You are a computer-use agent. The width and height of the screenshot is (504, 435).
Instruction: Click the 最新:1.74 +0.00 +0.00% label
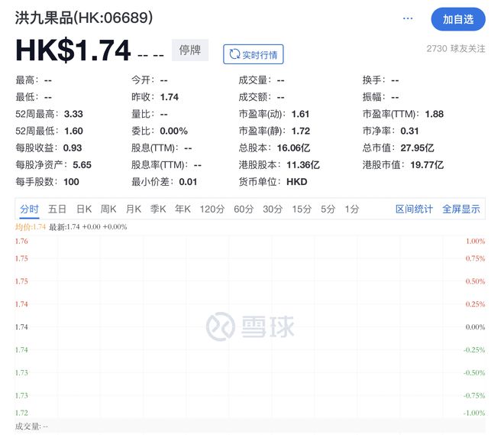tap(88, 227)
